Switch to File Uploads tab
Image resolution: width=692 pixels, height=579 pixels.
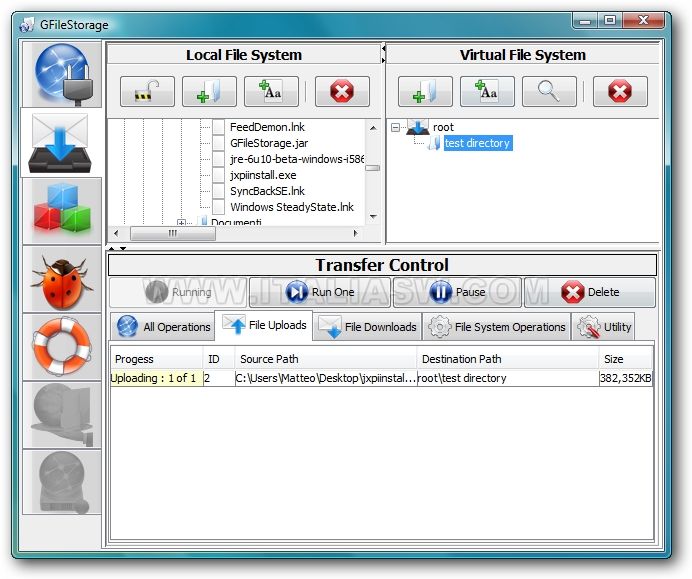tap(263, 325)
